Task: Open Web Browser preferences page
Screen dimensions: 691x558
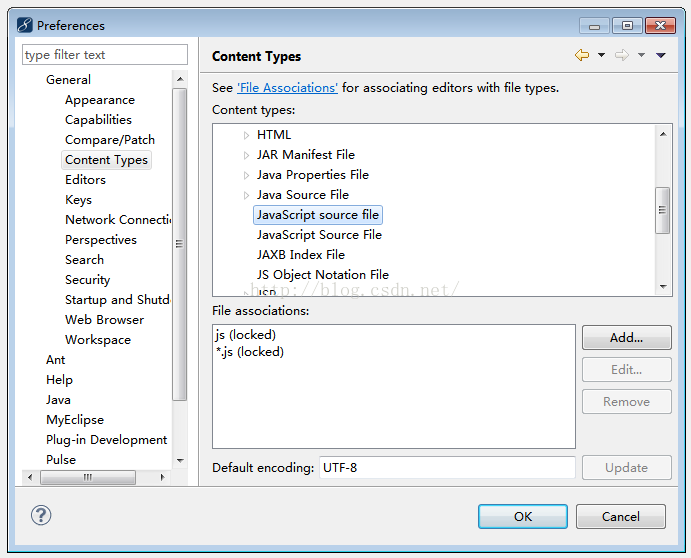Action: coord(104,320)
